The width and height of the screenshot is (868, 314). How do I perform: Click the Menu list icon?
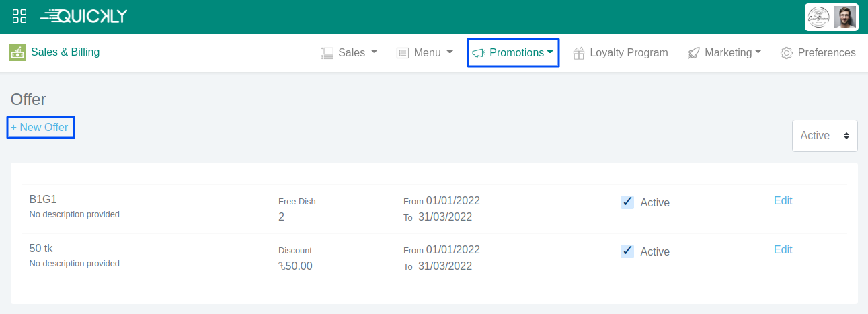point(403,53)
